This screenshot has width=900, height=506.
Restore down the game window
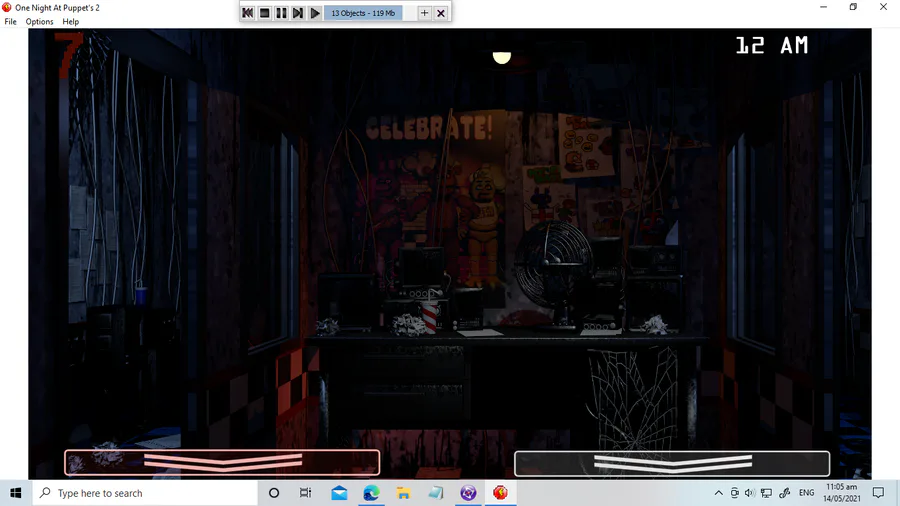tap(854, 7)
